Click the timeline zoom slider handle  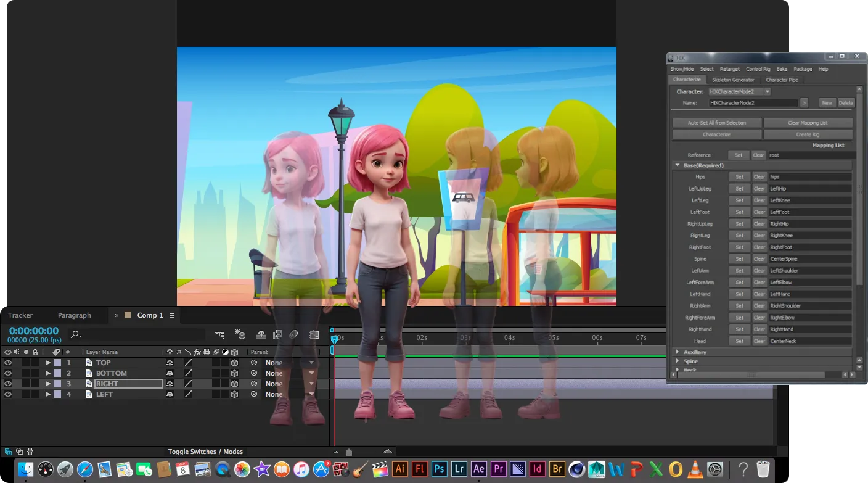click(349, 452)
